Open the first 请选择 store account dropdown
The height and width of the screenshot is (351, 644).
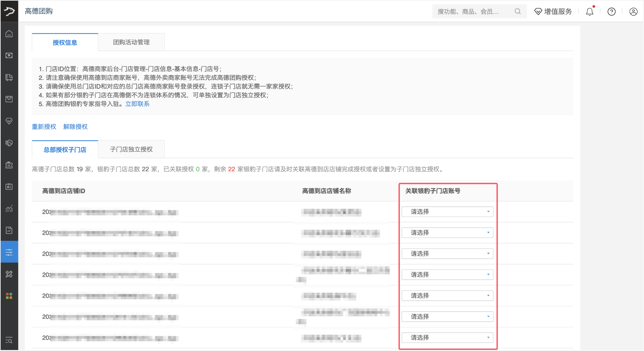(447, 212)
